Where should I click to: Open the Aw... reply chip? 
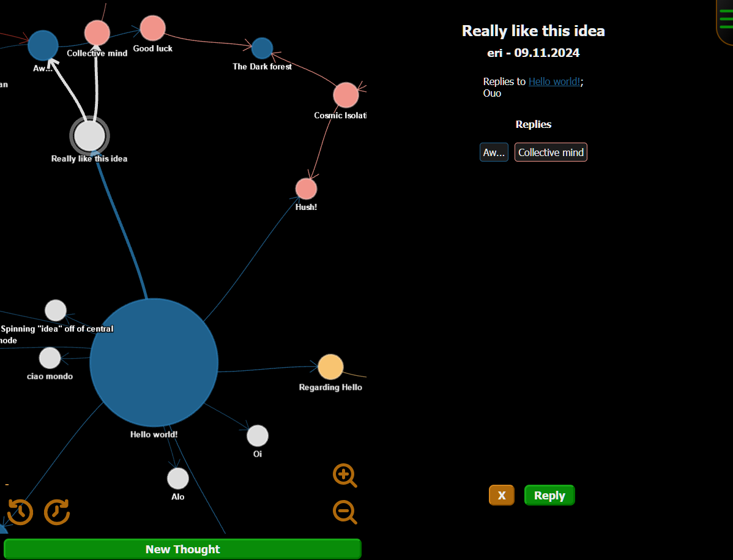coord(494,152)
